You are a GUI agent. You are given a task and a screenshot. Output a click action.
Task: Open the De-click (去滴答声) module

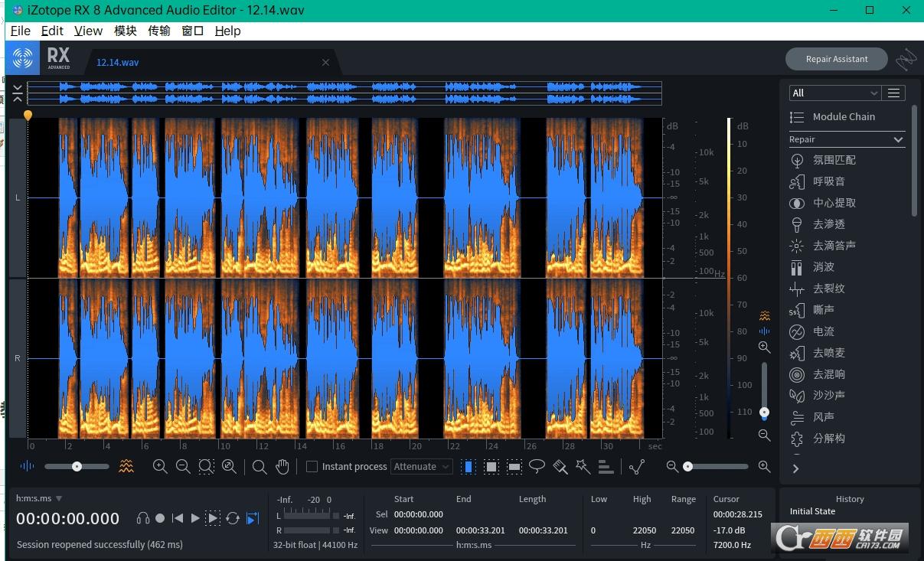823,246
